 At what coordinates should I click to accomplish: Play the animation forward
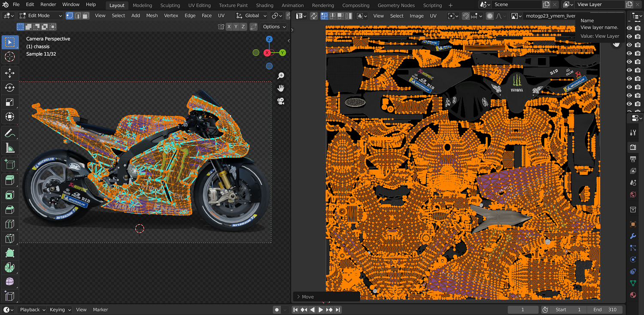[x=321, y=310]
